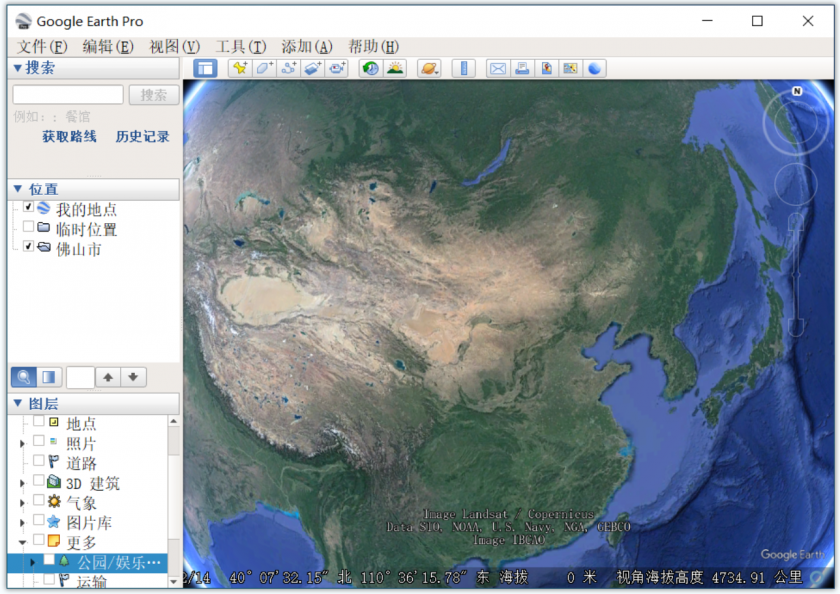Save image toolbar icon
840x594 pixels.
click(x=546, y=69)
